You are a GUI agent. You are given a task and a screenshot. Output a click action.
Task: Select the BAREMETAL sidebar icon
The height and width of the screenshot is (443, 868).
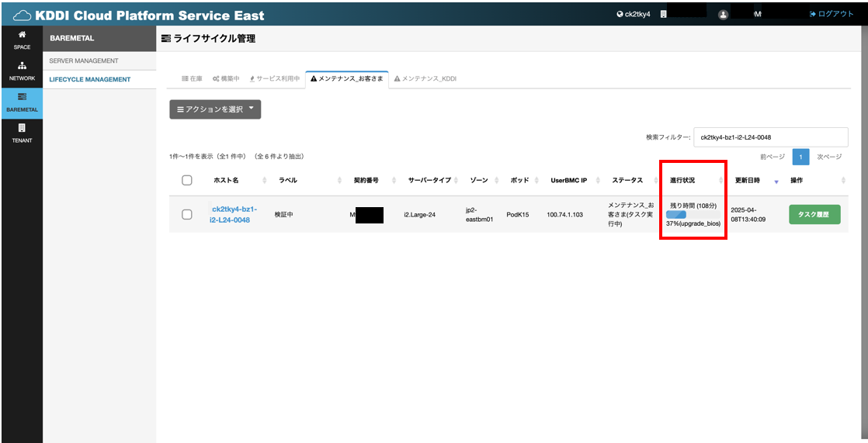23,97
